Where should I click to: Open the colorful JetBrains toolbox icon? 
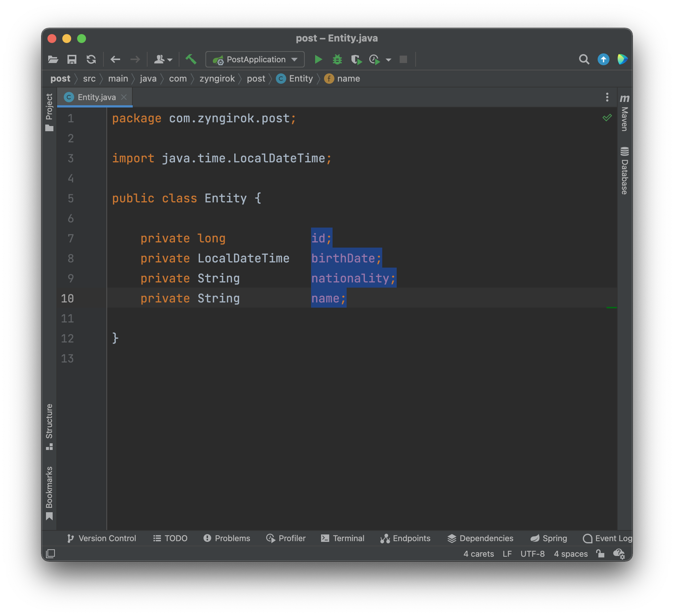tap(622, 59)
